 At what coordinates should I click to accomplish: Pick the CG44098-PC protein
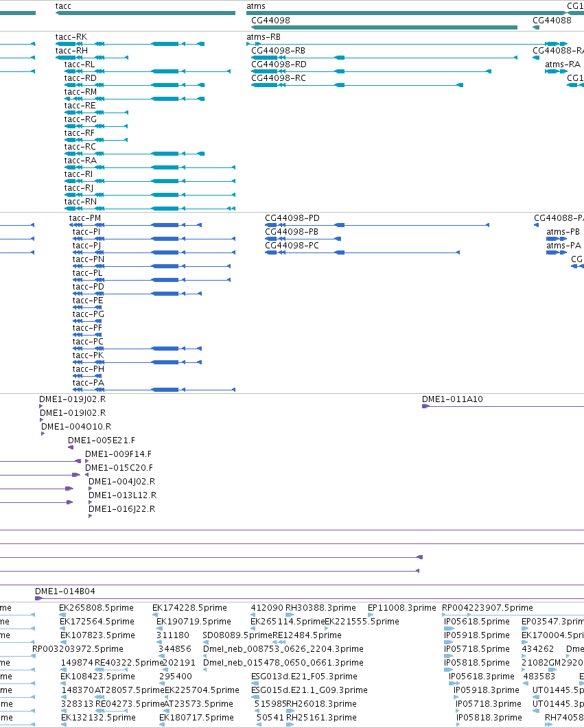pos(362,253)
